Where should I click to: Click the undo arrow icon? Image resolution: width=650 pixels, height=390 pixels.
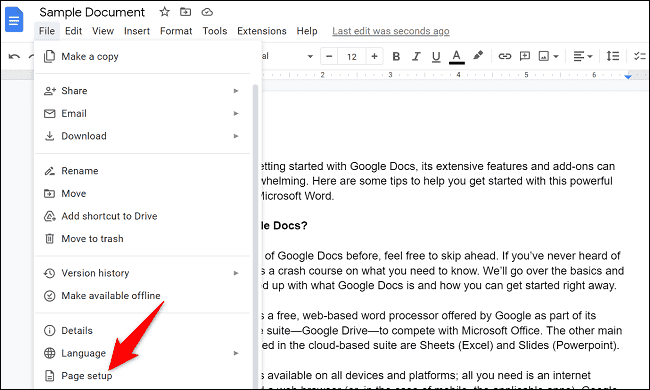click(14, 56)
